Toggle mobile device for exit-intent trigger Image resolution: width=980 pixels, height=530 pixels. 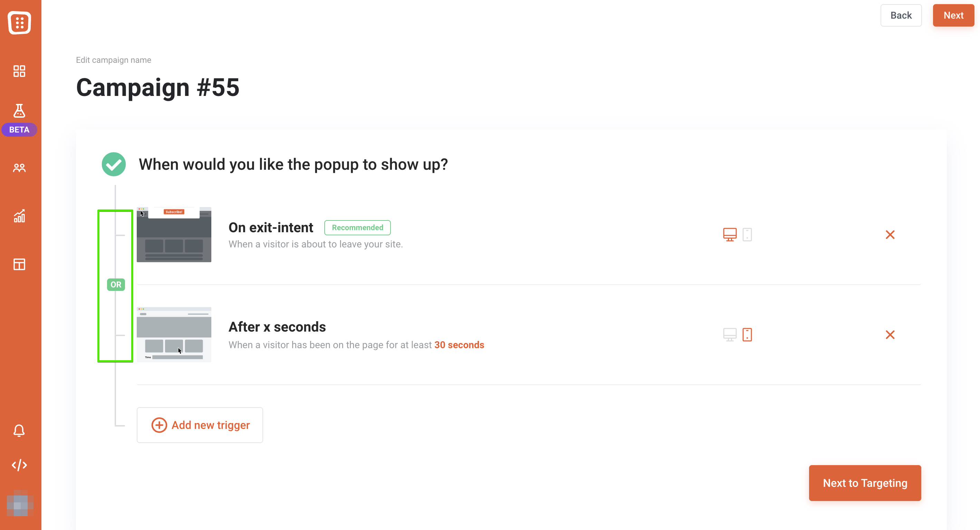pyautogui.click(x=747, y=235)
